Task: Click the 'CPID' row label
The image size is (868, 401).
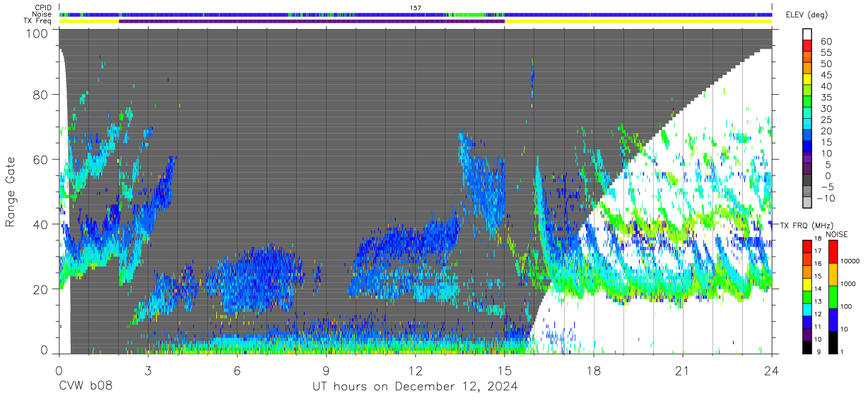Action: tap(42, 7)
